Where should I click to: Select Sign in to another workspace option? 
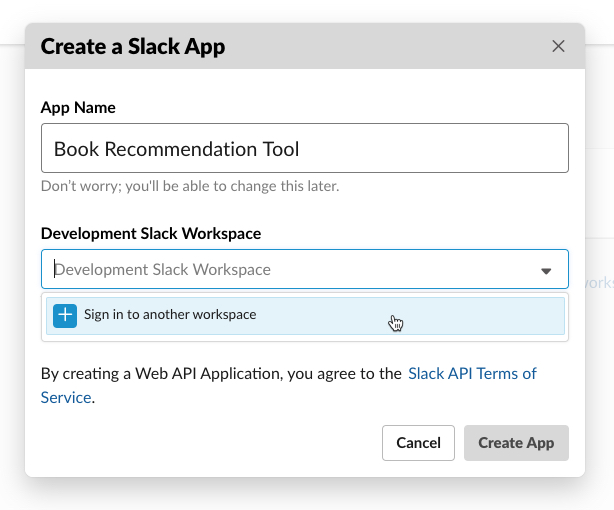pos(305,316)
